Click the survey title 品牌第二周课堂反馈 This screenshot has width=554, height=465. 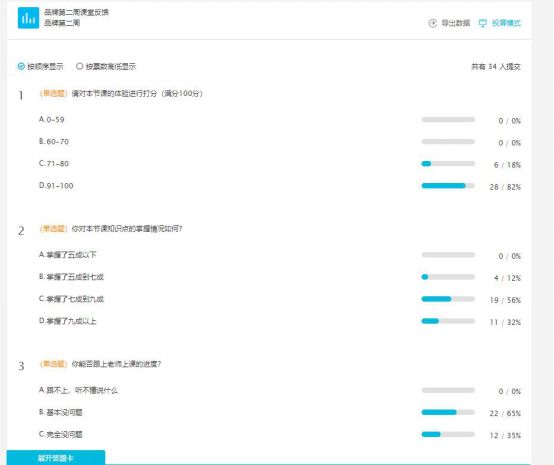pos(76,12)
